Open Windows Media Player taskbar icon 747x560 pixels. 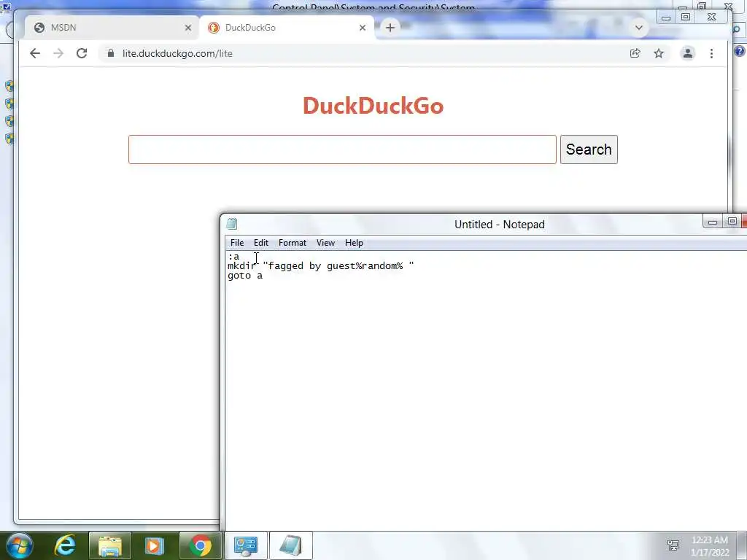click(x=154, y=545)
